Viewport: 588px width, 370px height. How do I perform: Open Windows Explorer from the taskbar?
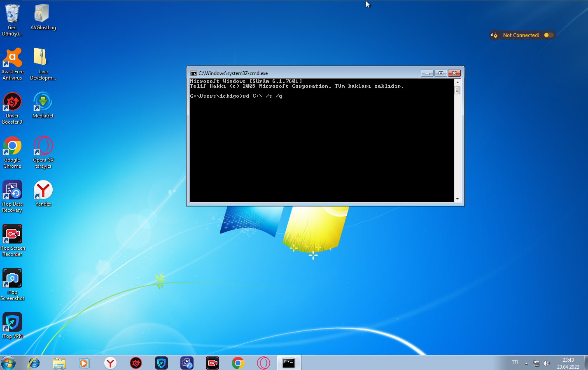pos(59,363)
